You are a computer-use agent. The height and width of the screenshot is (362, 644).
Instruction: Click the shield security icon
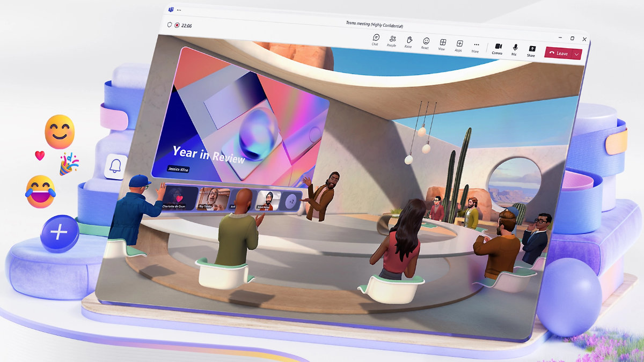click(170, 24)
